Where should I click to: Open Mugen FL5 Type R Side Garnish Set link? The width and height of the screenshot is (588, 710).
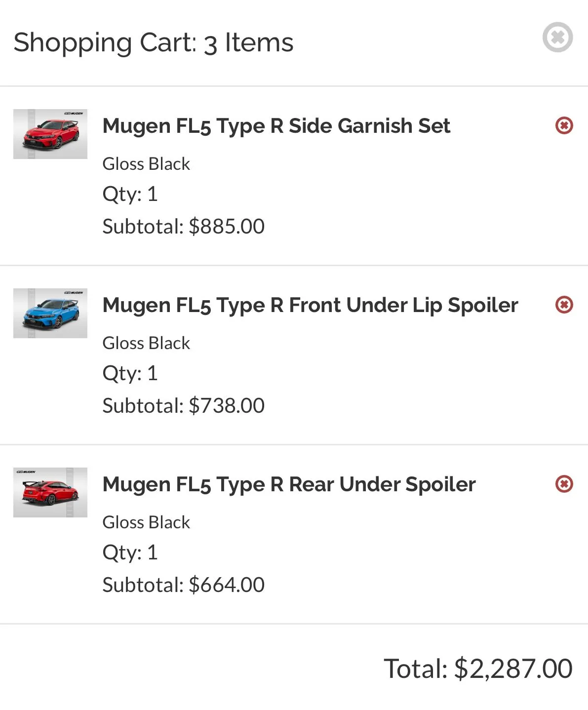pos(276,126)
